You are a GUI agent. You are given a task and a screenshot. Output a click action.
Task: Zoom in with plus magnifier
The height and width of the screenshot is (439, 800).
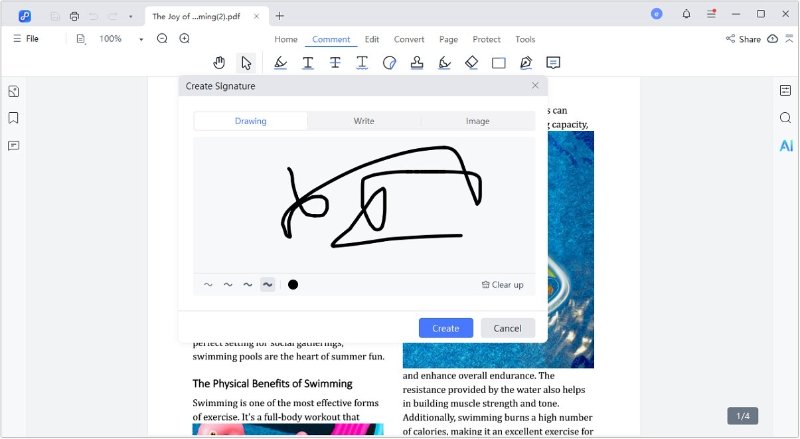(185, 39)
